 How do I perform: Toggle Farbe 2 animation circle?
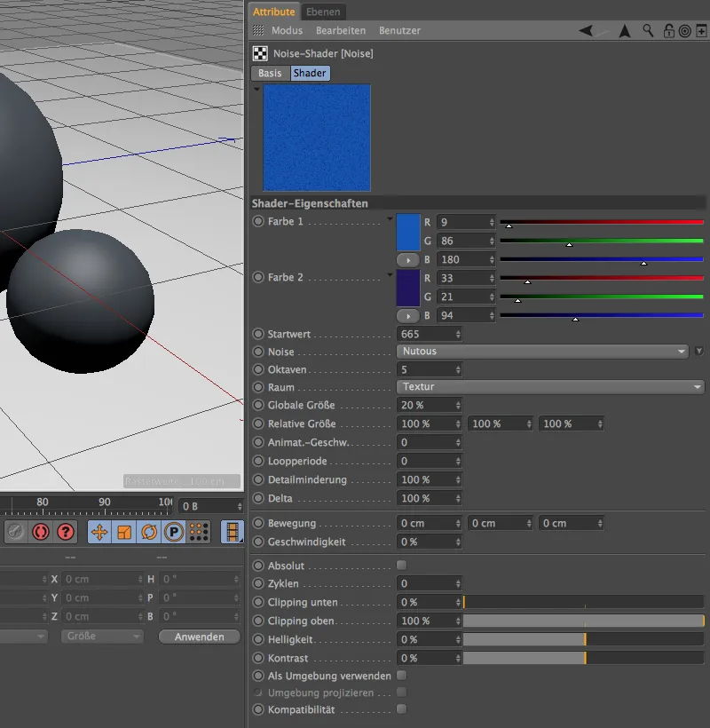coord(258,277)
